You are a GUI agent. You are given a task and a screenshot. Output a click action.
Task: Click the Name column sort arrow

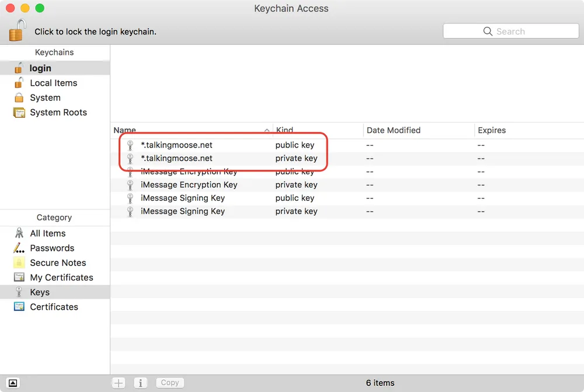pyautogui.click(x=267, y=130)
